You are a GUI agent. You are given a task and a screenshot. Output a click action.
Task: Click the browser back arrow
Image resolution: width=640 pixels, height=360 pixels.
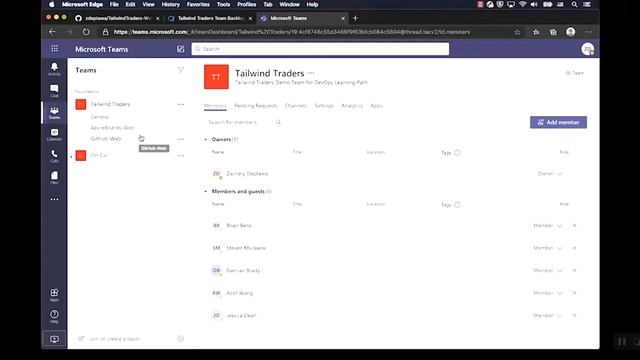pyautogui.click(x=52, y=32)
